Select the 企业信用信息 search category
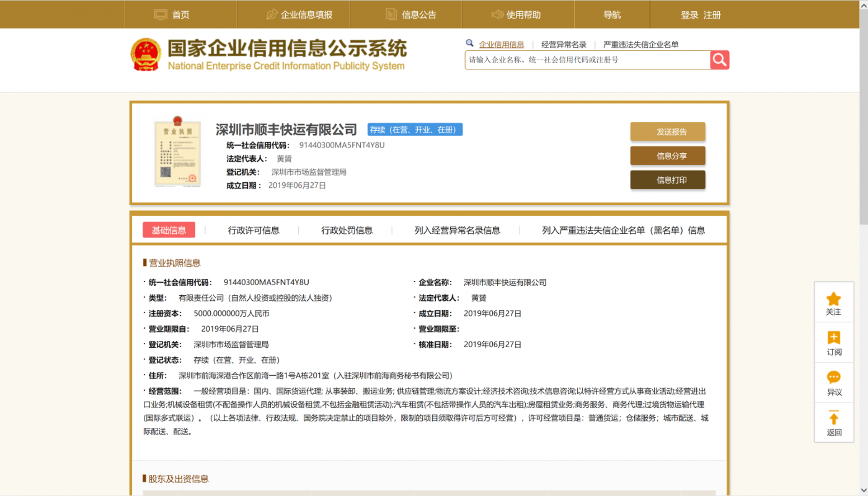868x496 pixels. (x=501, y=44)
